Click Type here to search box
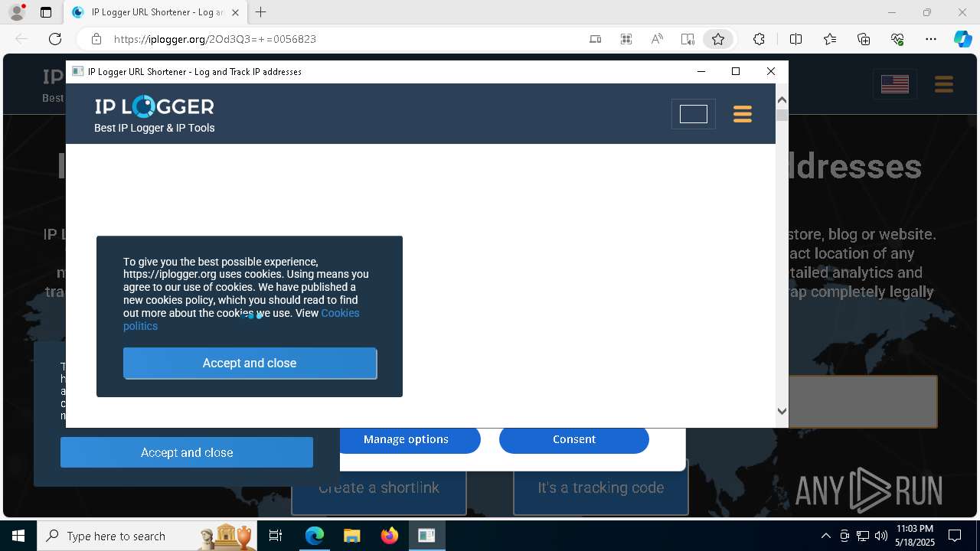The height and width of the screenshot is (551, 980). (x=145, y=536)
